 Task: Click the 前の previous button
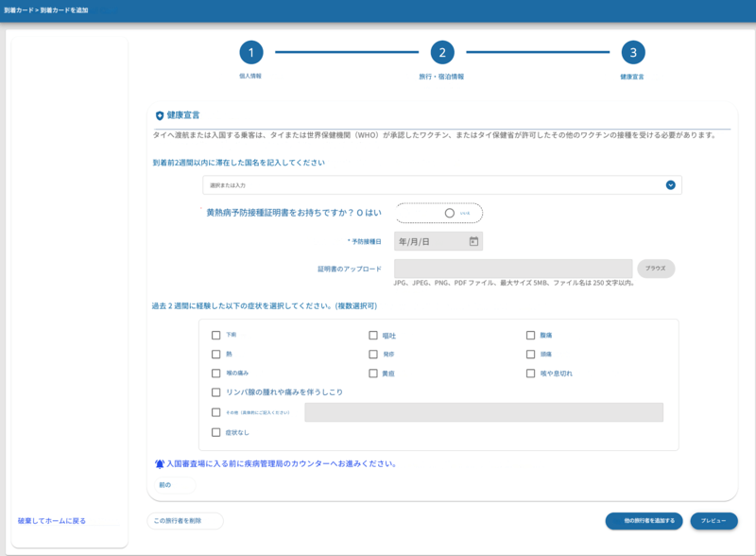coord(175,485)
